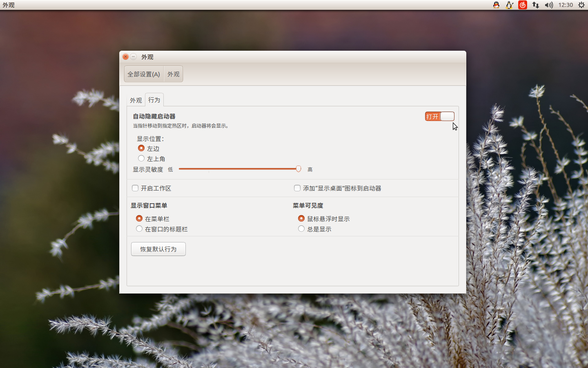Toggle the 自动隐藏启动器 switch off
This screenshot has width=588, height=368.
click(439, 117)
